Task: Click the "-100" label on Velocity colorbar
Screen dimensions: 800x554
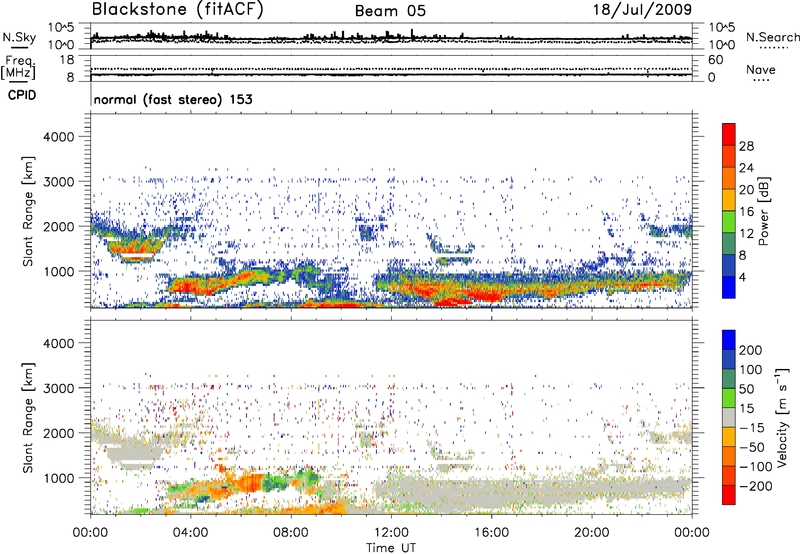Action: pos(755,467)
